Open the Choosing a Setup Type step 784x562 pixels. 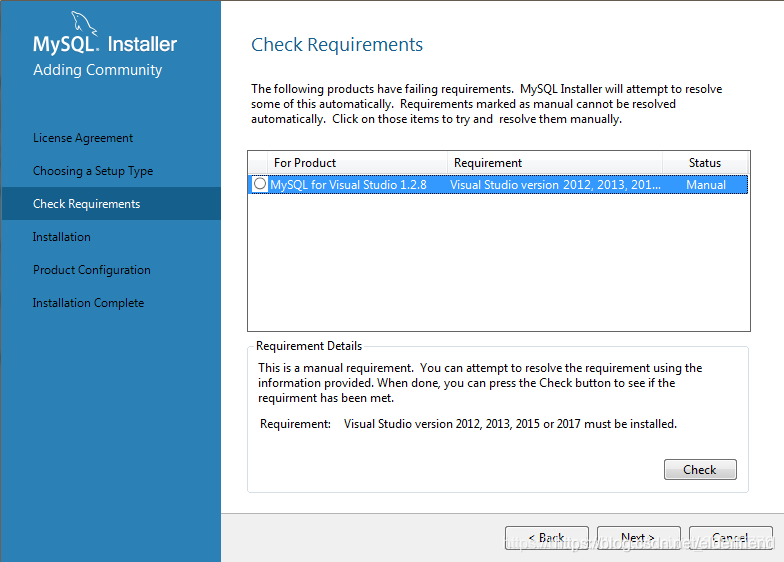(93, 171)
